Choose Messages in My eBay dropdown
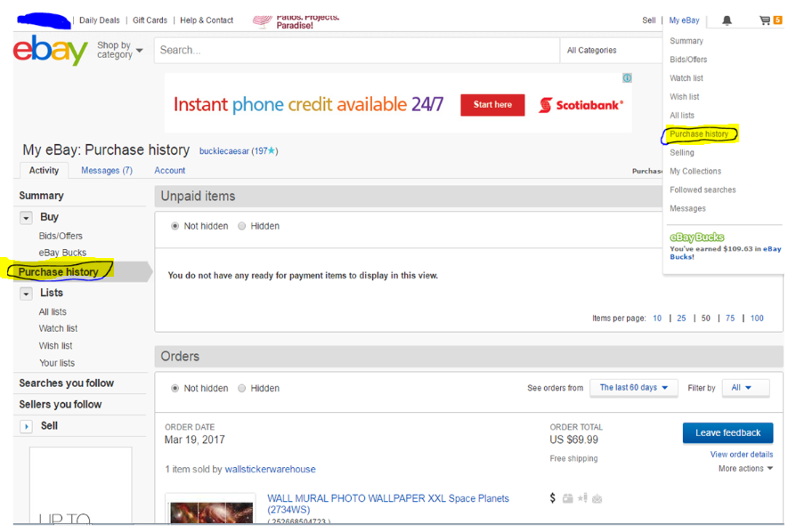788x532 pixels. 687,208
